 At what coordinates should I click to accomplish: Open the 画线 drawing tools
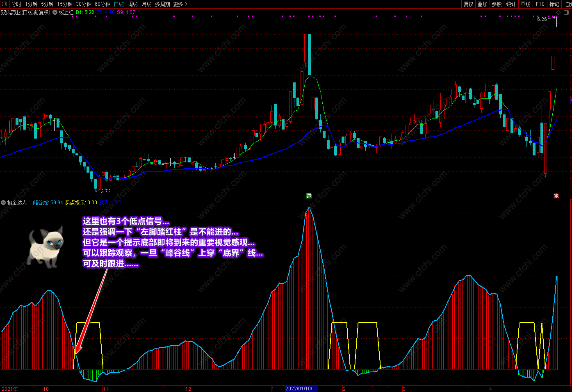click(525, 4)
